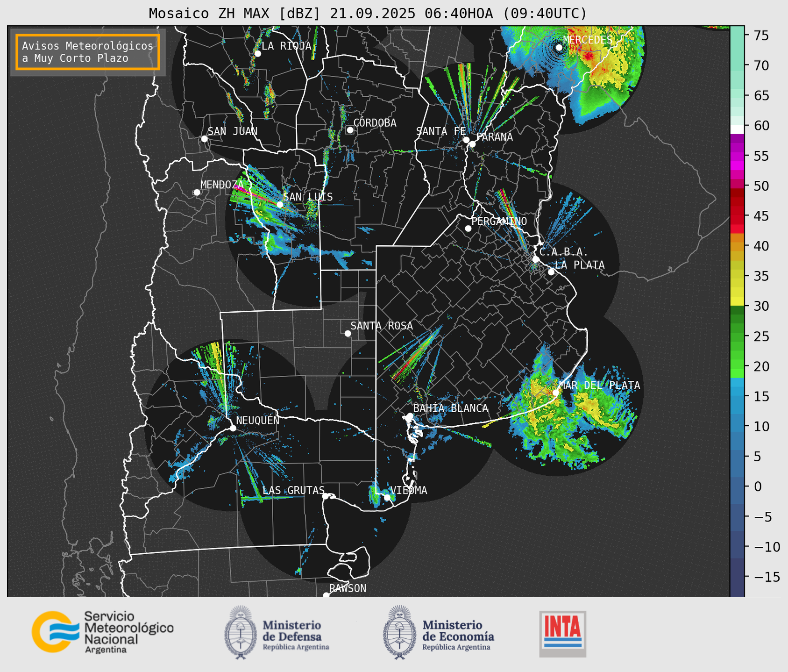Click the NEUQUÉN label text

click(258, 420)
